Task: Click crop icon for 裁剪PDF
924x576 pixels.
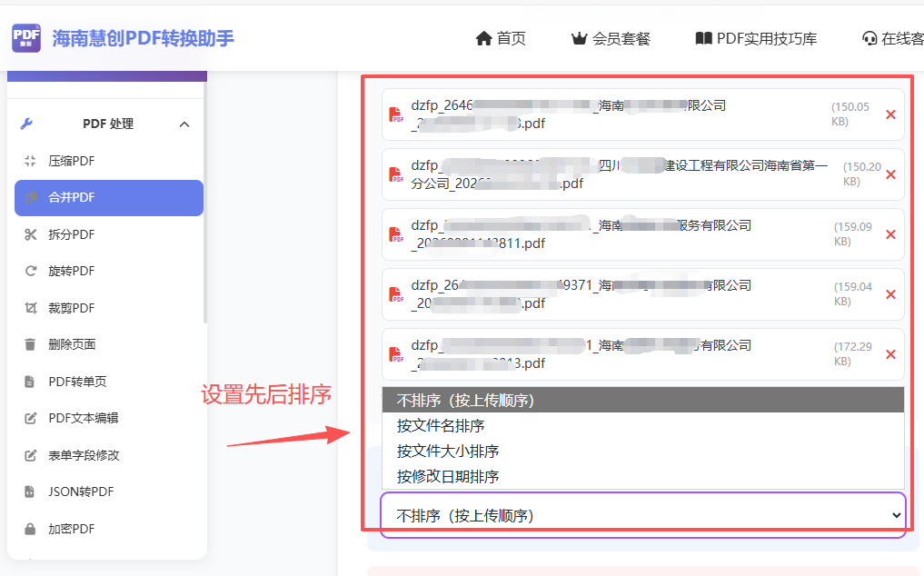Action: pos(31,308)
